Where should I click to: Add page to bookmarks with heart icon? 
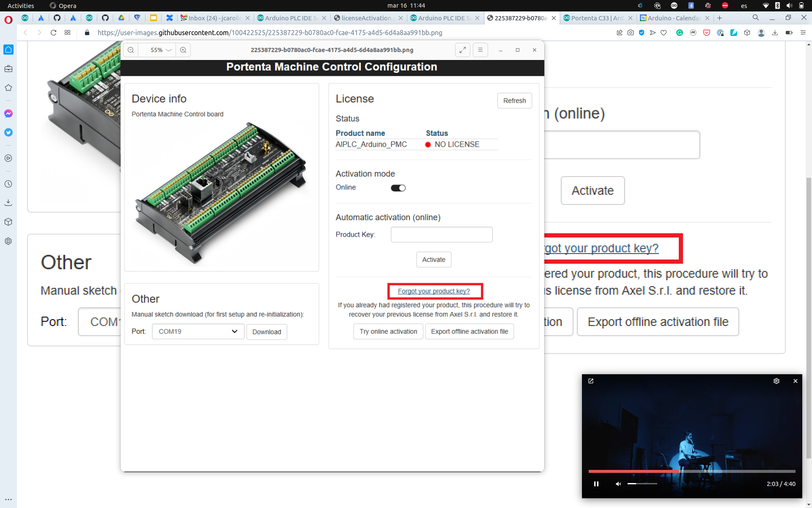click(664, 33)
